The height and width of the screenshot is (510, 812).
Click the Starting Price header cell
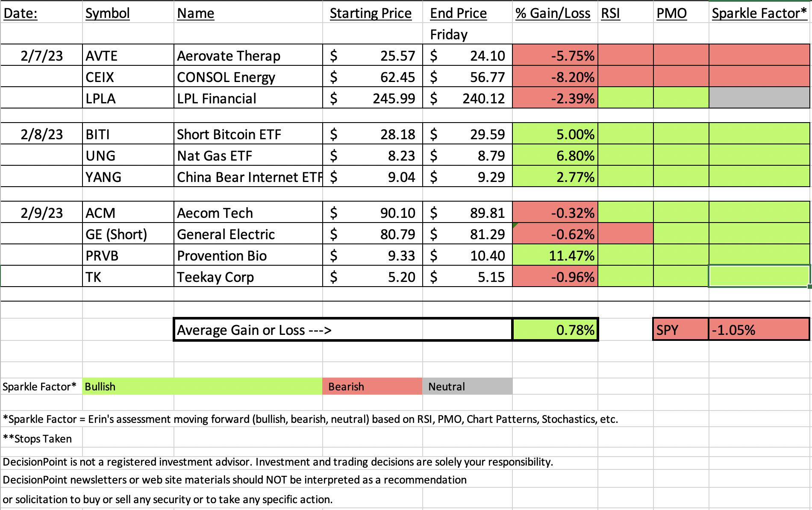pyautogui.click(x=372, y=12)
